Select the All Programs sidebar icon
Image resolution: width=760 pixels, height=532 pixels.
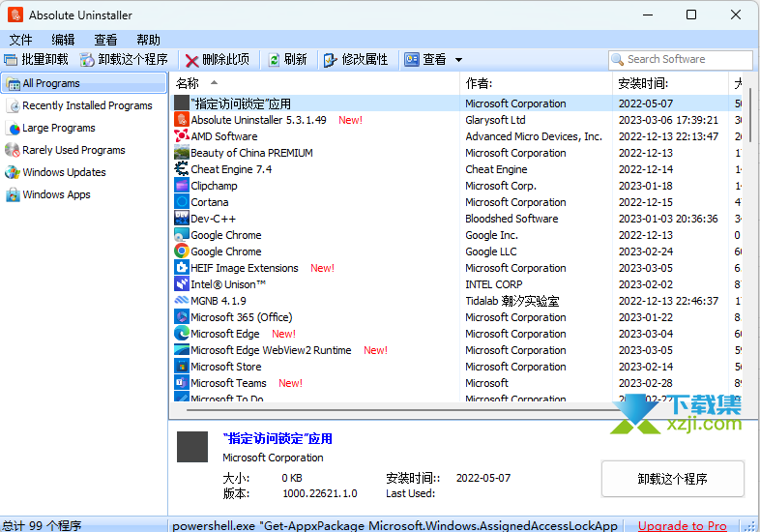tap(14, 84)
